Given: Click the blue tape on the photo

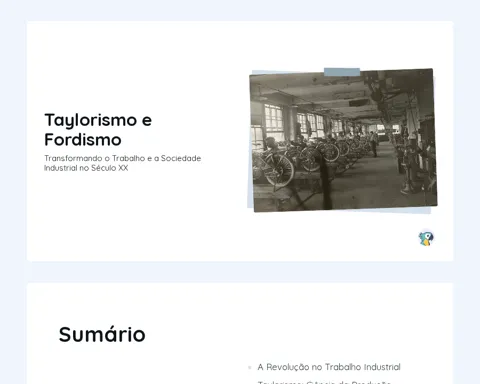Looking at the screenshot, I should [342, 72].
